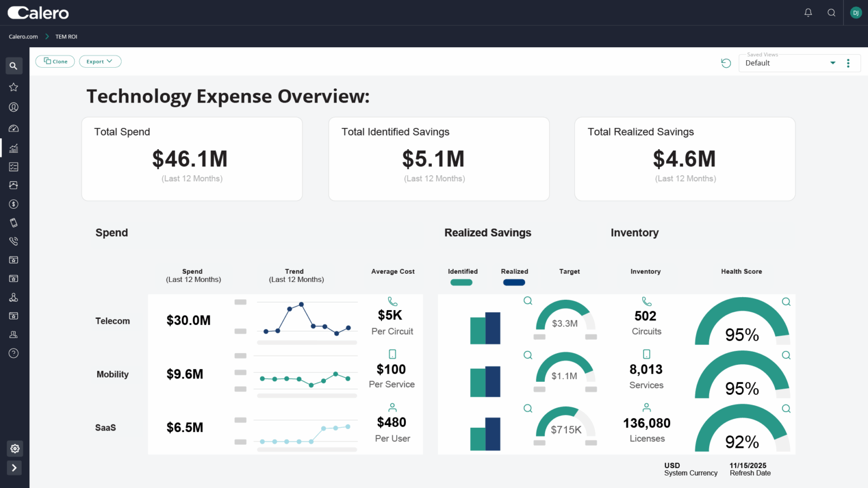
Task: Click magnifier on Telecom health score gauge
Action: 786,302
